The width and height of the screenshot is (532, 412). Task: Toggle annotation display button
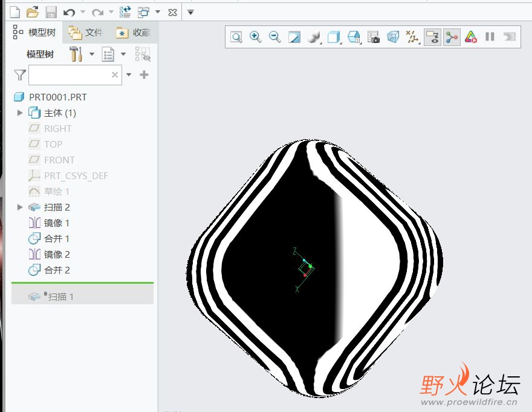(432, 37)
